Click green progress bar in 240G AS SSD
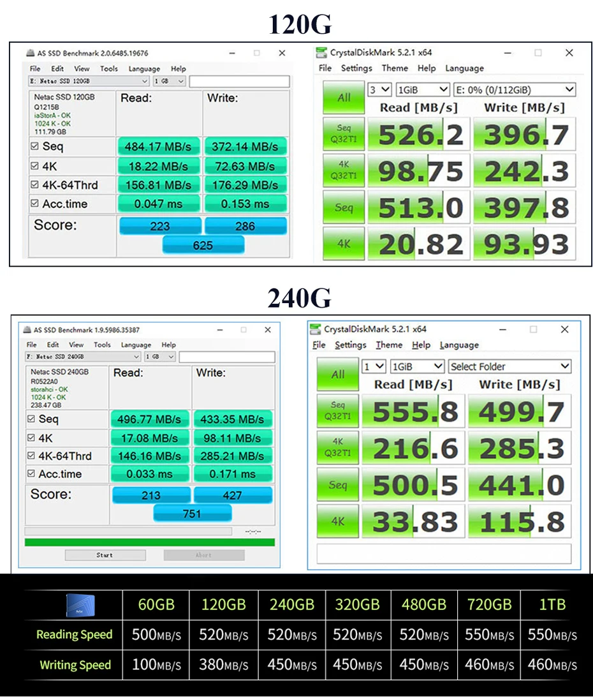The image size is (593, 700). coord(150,542)
